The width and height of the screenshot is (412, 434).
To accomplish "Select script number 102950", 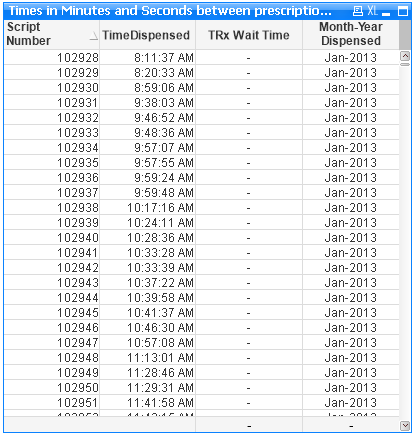I will coord(78,388).
